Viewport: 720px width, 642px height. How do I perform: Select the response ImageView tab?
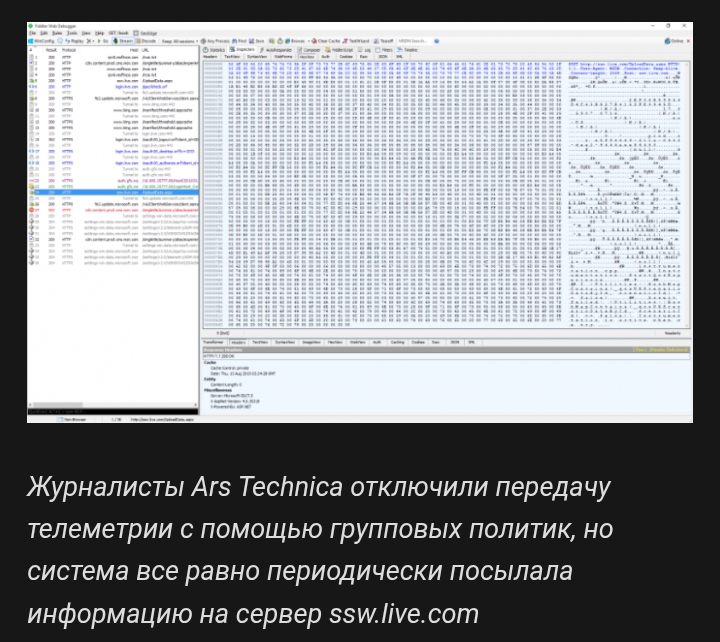[x=311, y=342]
